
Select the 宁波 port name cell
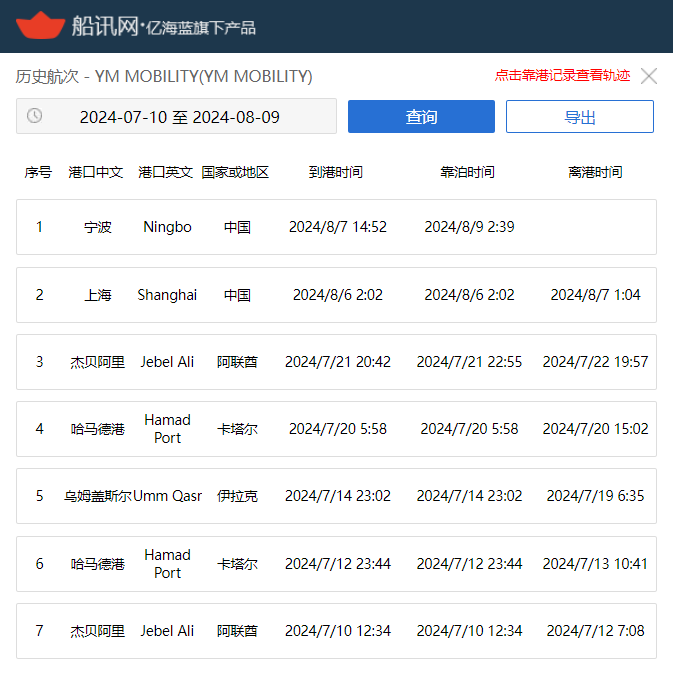click(x=98, y=227)
